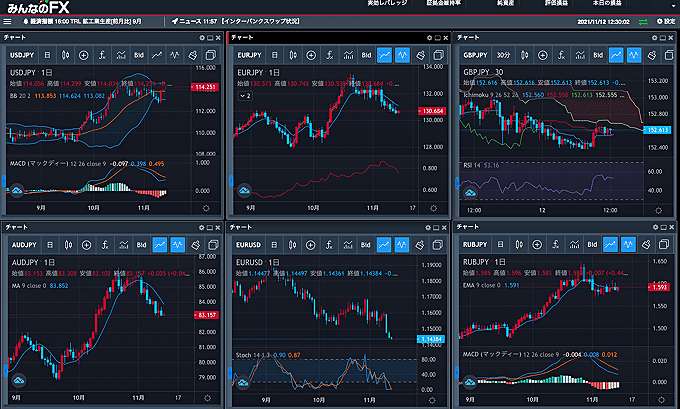Open the chart template icon in EURUSD toolbar
This screenshot has height=409, width=680.
tap(348, 245)
